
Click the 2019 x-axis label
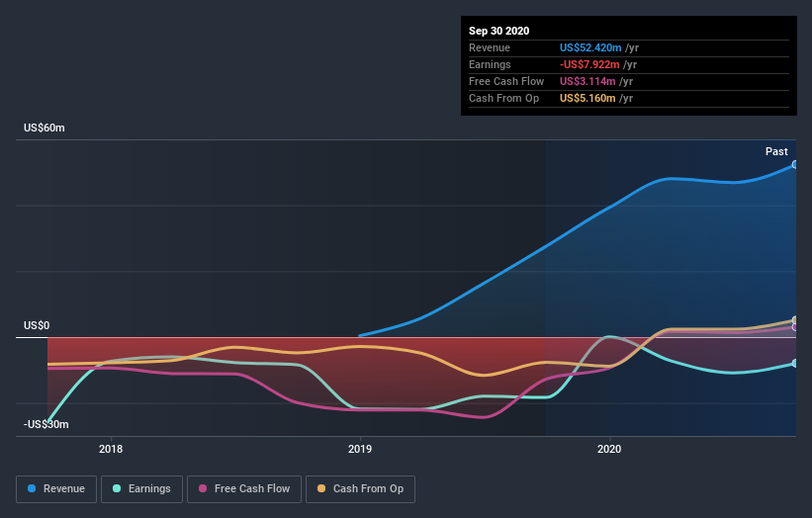pos(360,449)
